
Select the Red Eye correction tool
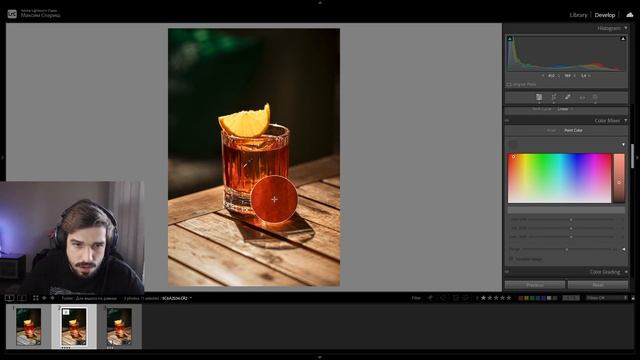582,97
